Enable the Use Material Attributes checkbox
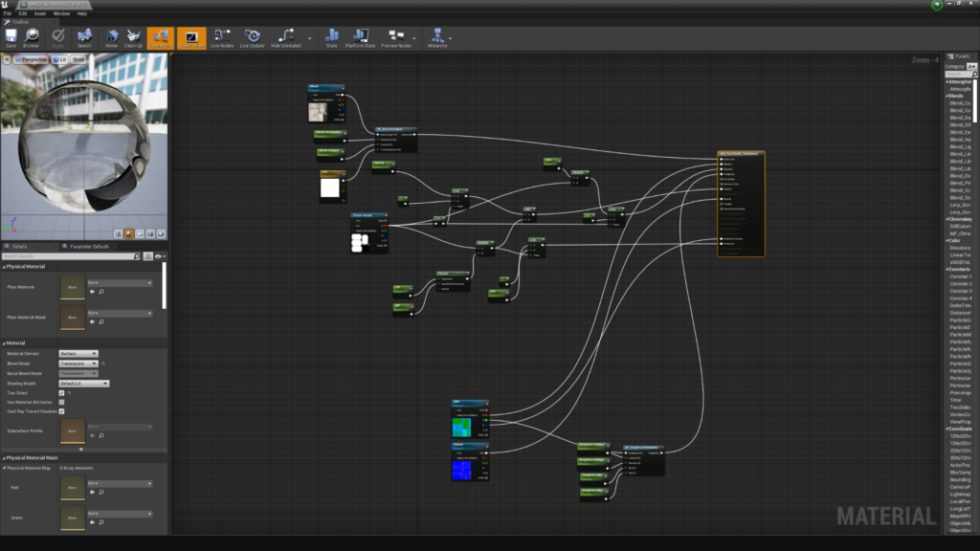 pos(61,402)
